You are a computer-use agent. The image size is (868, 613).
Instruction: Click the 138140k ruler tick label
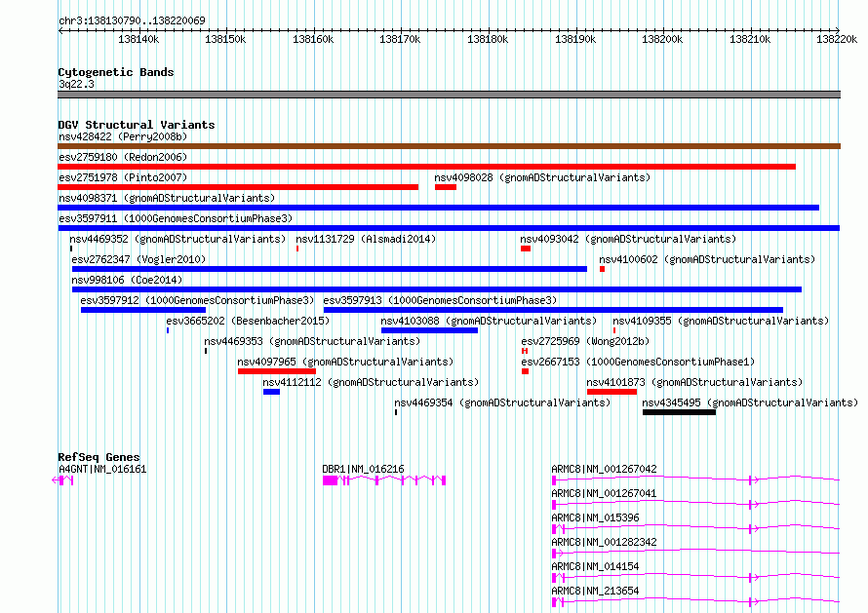click(x=138, y=39)
